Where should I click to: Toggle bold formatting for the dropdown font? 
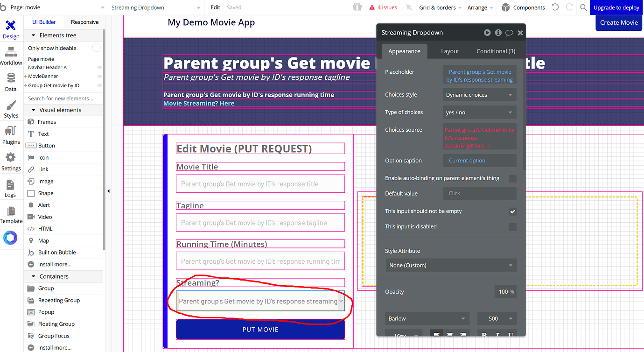(x=484, y=334)
